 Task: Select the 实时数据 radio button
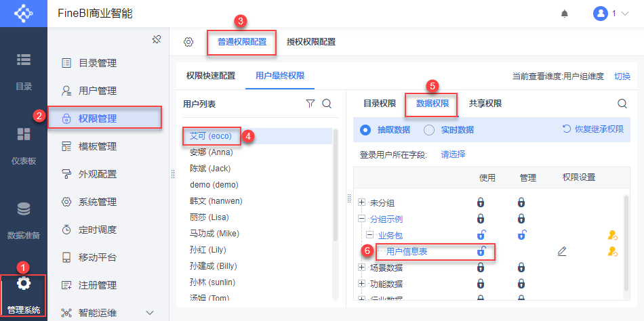[x=428, y=129]
